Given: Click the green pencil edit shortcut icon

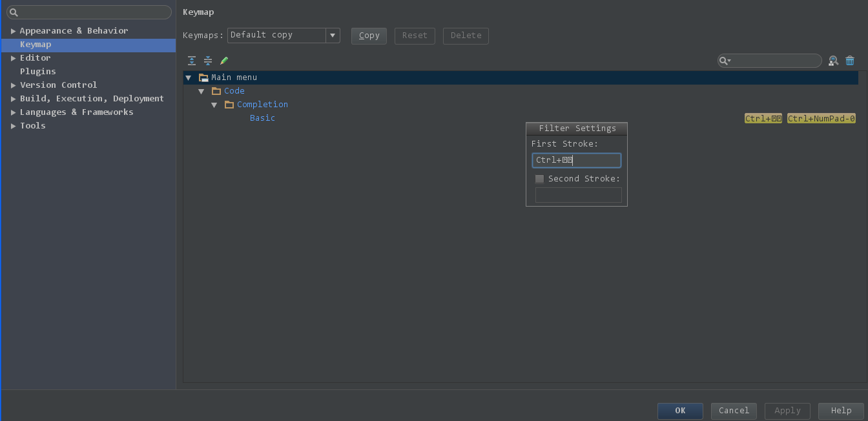Looking at the screenshot, I should 224,61.
